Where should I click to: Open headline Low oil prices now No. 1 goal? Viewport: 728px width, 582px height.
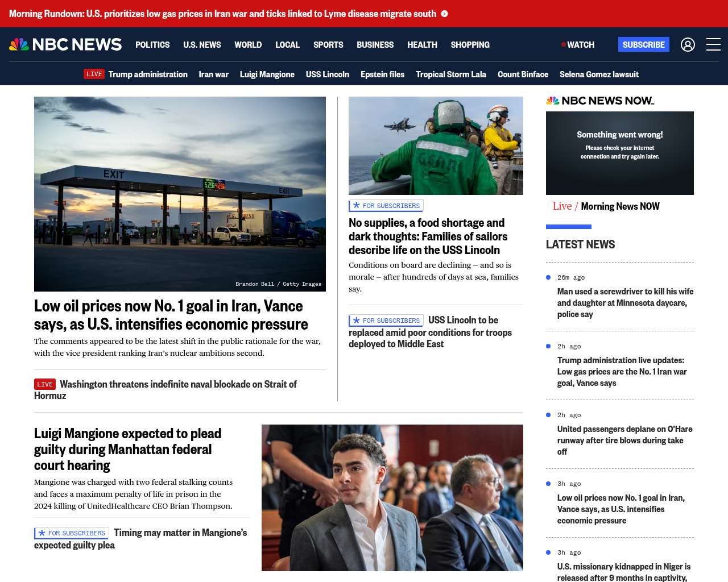coord(171,315)
